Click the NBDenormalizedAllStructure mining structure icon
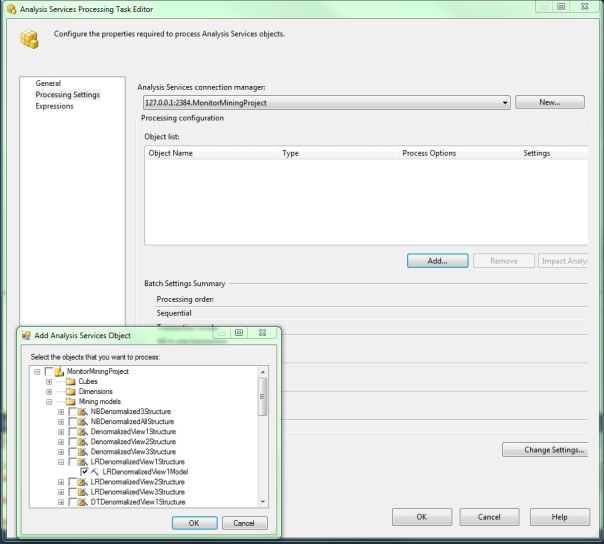604x544 pixels. point(83,421)
